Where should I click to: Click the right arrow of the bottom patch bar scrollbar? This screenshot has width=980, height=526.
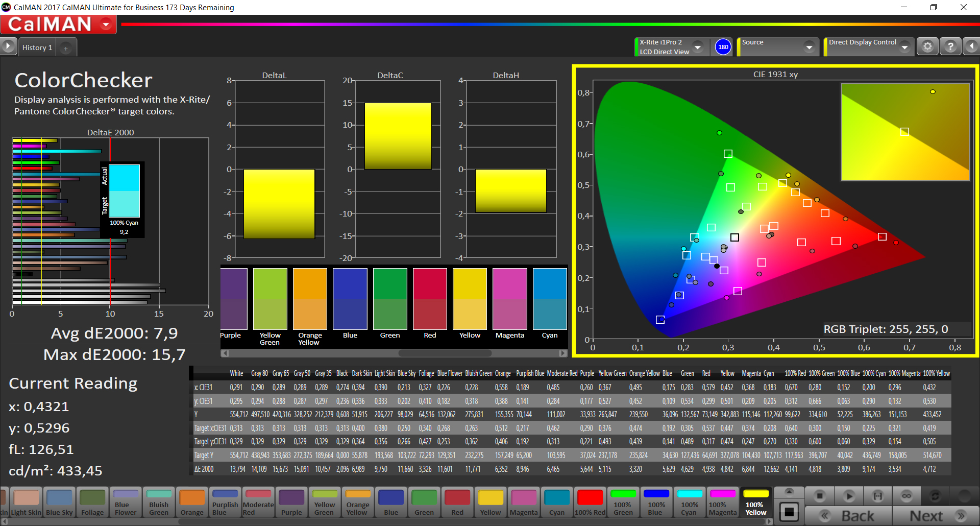point(769,521)
